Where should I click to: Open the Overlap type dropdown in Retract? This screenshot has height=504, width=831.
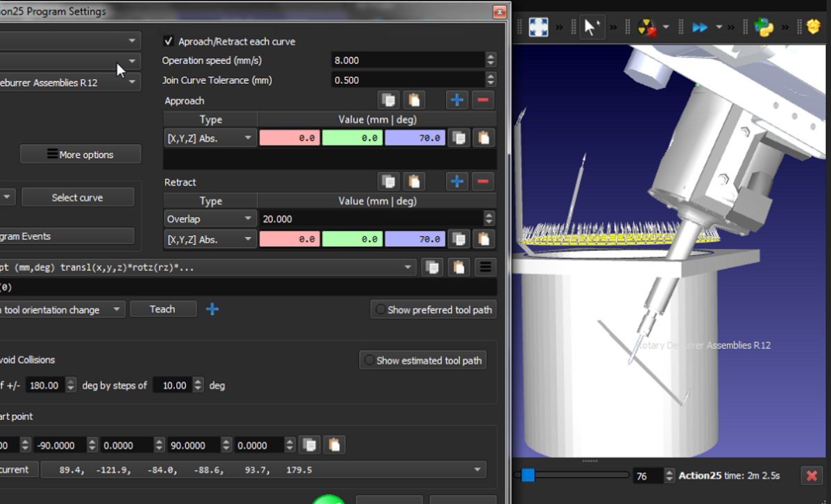tap(209, 219)
